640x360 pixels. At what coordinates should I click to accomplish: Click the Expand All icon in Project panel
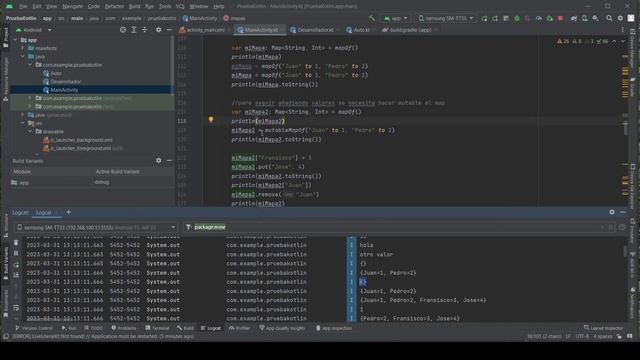point(133,30)
